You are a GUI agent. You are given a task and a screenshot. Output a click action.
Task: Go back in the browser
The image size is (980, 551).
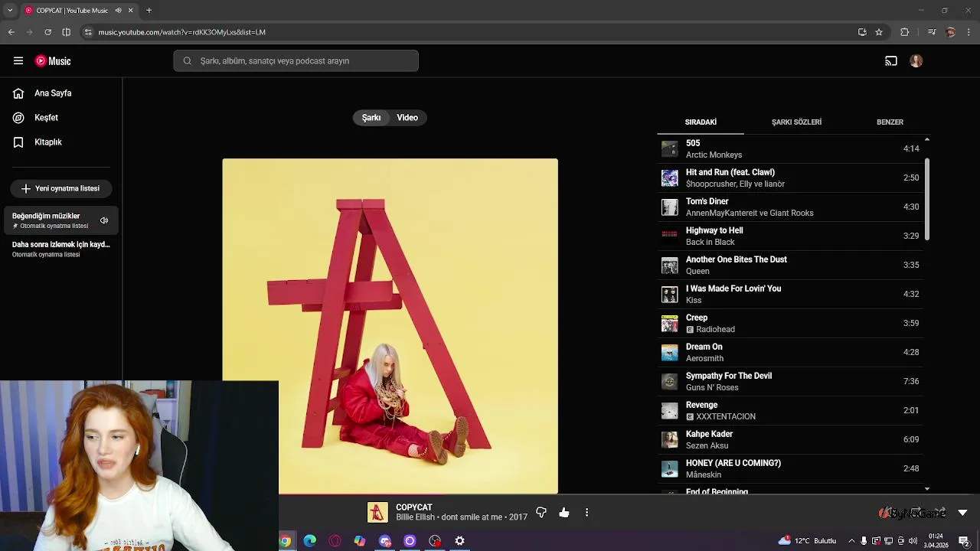pos(11,32)
